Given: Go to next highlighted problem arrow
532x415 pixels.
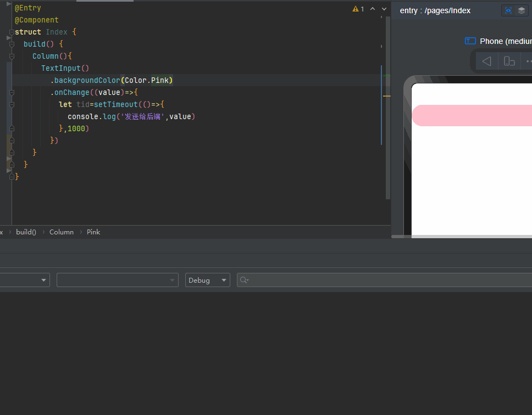Looking at the screenshot, I should pos(384,9).
